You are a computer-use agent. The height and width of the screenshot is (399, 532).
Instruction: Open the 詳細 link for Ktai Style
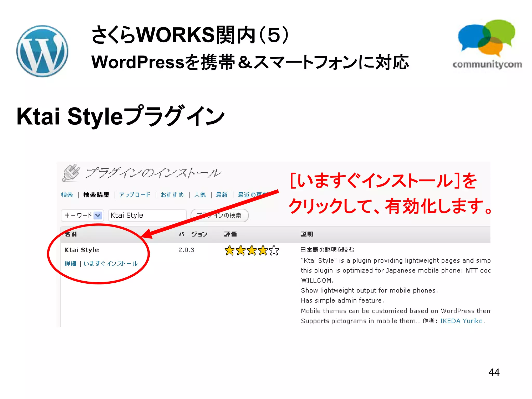[70, 264]
